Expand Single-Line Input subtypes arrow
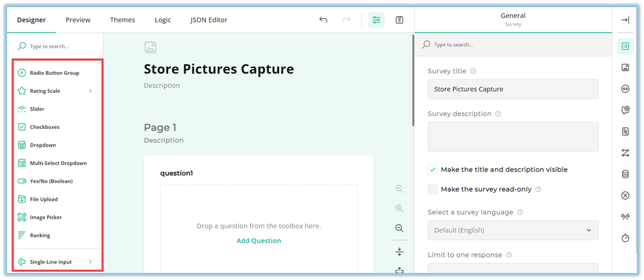Viewport: 644px width, 280px height. point(90,262)
